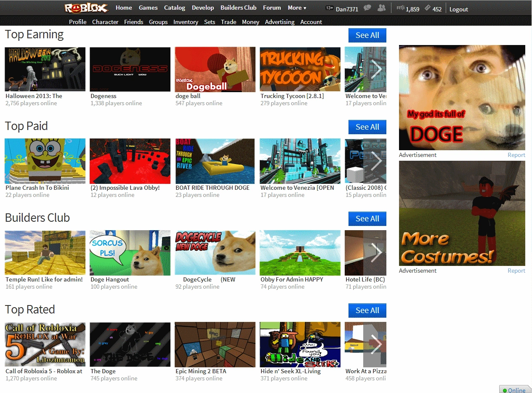Click the 'Hotel Life (BC)' title
532x393 pixels.
coord(365,279)
